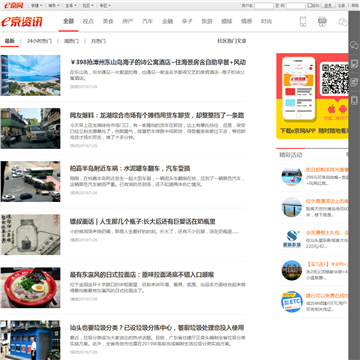Viewport: 360px width, 360px height.
Task: Select the 时尚 category tab
Action: click(x=266, y=21)
